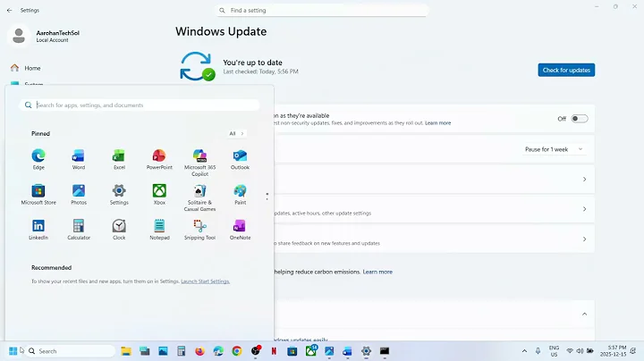
Task: Switch to Settings gear on taskbar
Action: [366, 351]
